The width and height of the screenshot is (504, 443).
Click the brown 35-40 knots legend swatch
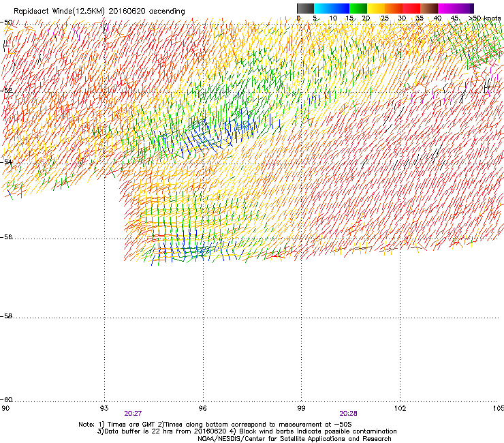click(x=429, y=8)
